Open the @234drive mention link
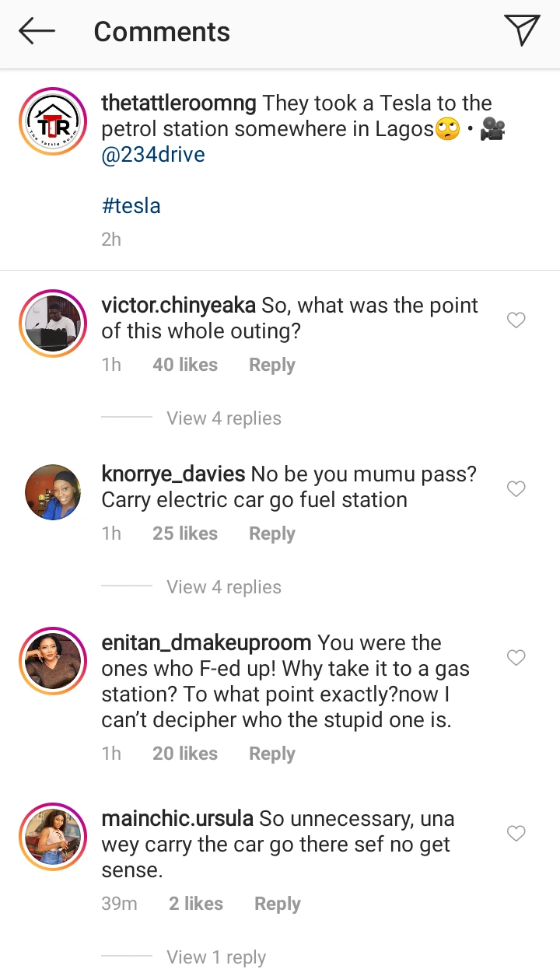The image size is (560, 976). click(153, 154)
